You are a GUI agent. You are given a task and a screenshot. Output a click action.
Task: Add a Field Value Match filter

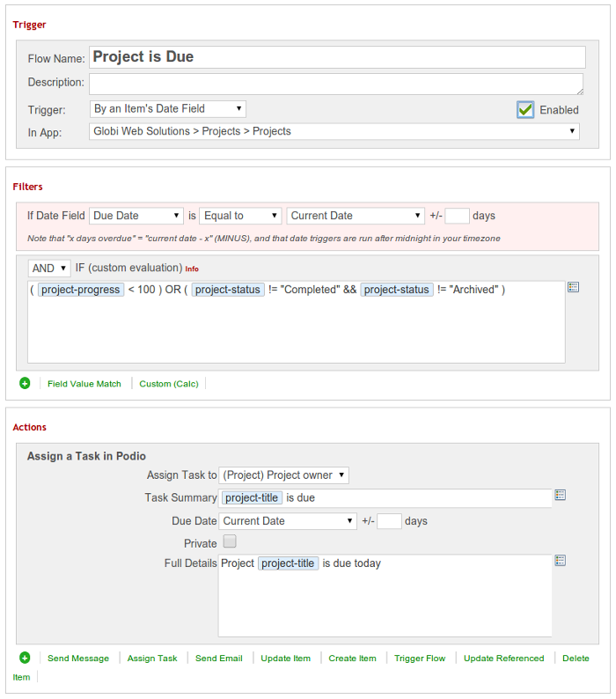[84, 384]
